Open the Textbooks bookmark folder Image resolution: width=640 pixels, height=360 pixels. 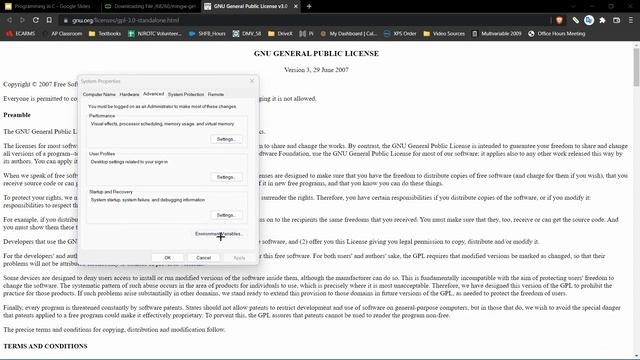105,34
